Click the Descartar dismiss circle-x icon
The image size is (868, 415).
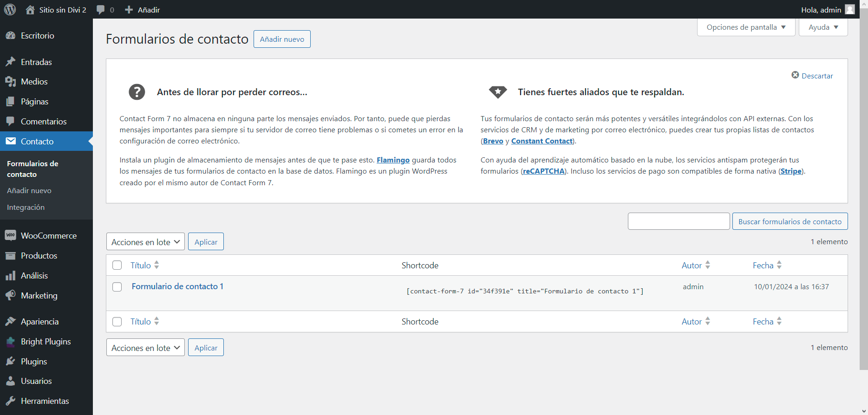point(795,75)
